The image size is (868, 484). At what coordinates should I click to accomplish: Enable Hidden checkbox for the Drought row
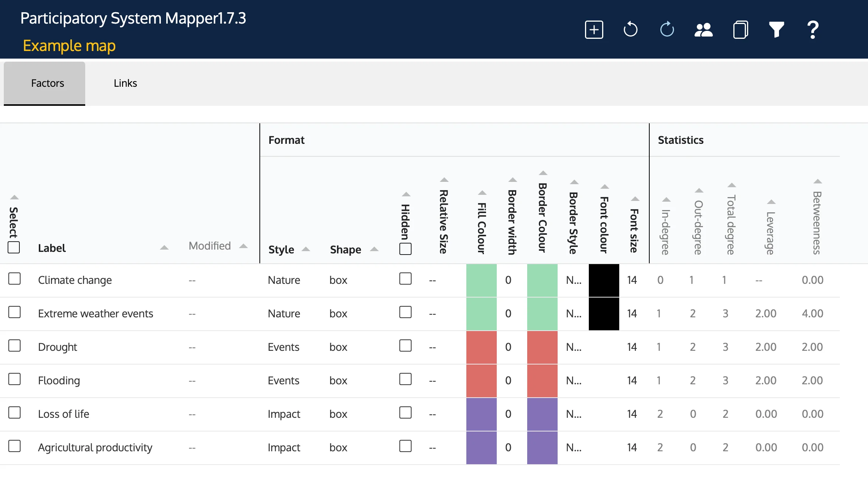pos(405,346)
